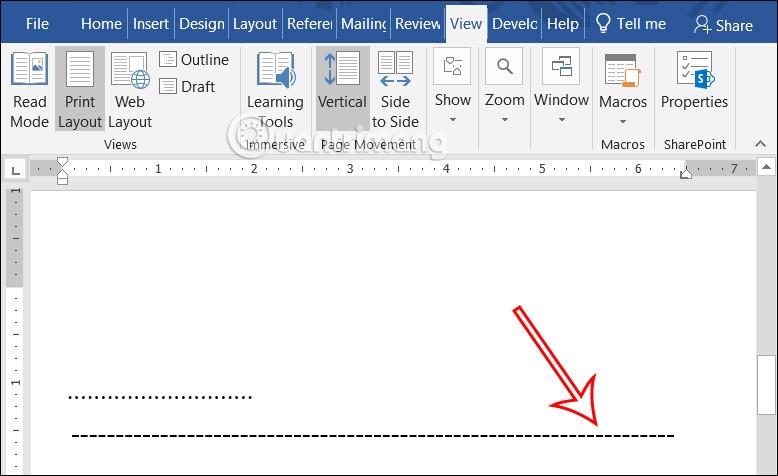The height and width of the screenshot is (476, 778).
Task: Open the Macros dropdown arrow
Action: coord(622,121)
